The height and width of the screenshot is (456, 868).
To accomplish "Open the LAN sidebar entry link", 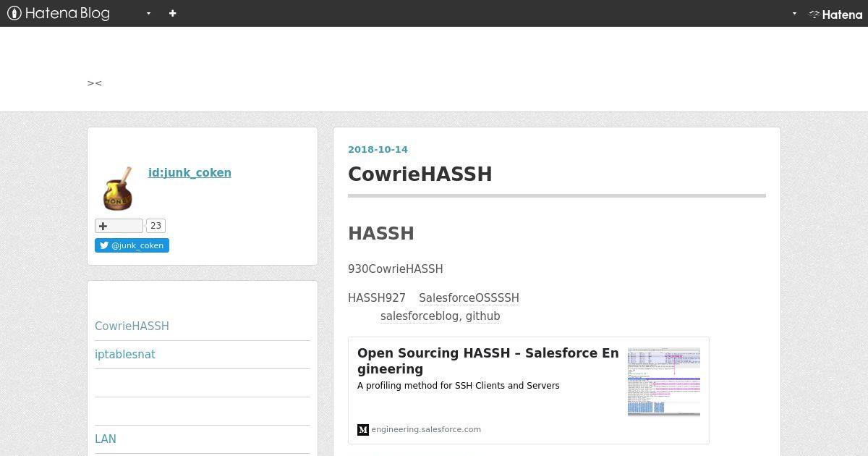I will (x=106, y=439).
